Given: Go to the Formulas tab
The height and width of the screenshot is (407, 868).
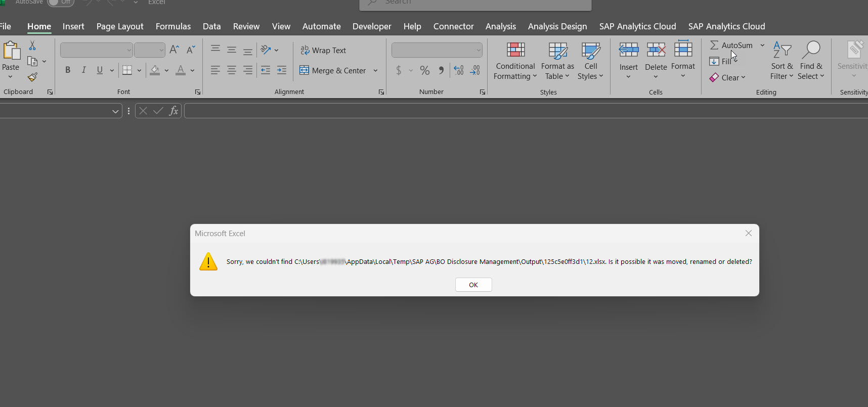Looking at the screenshot, I should coord(173,26).
